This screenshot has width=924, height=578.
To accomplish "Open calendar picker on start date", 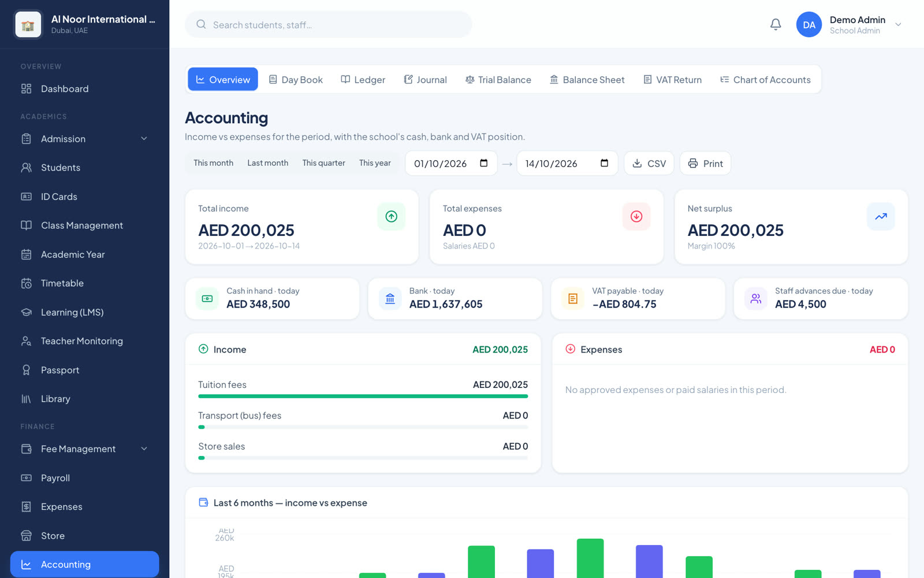I will pos(484,163).
